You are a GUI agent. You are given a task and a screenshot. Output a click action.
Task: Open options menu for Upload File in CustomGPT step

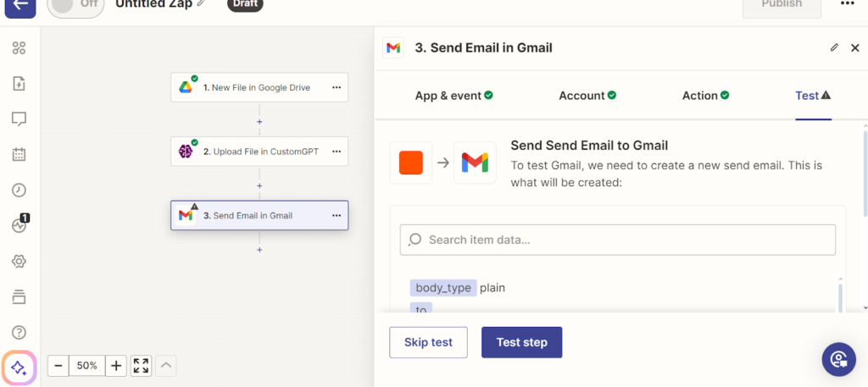pyautogui.click(x=337, y=152)
